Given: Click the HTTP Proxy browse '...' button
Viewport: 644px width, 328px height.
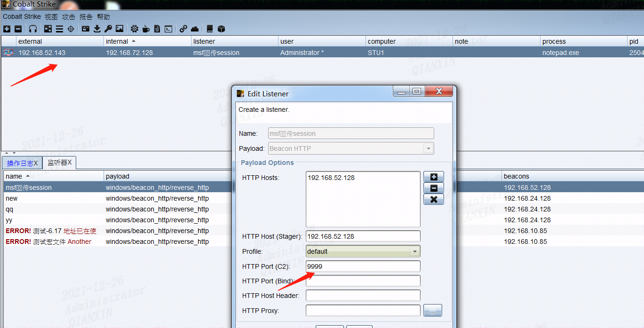Looking at the screenshot, I should [x=433, y=311].
